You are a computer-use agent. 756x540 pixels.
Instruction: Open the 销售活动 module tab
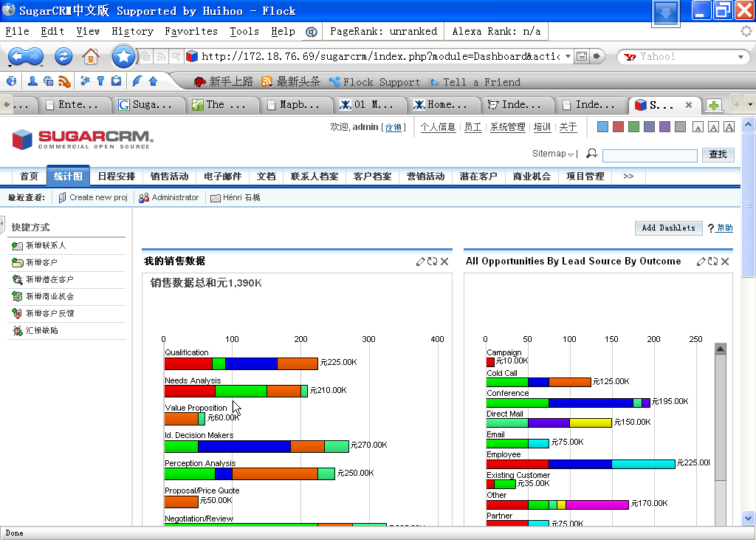(169, 177)
